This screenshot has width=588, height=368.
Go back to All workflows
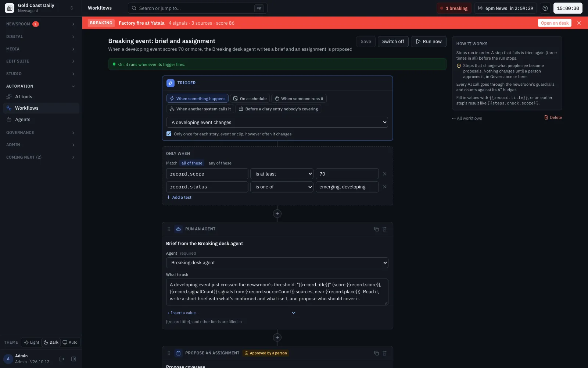(x=467, y=118)
